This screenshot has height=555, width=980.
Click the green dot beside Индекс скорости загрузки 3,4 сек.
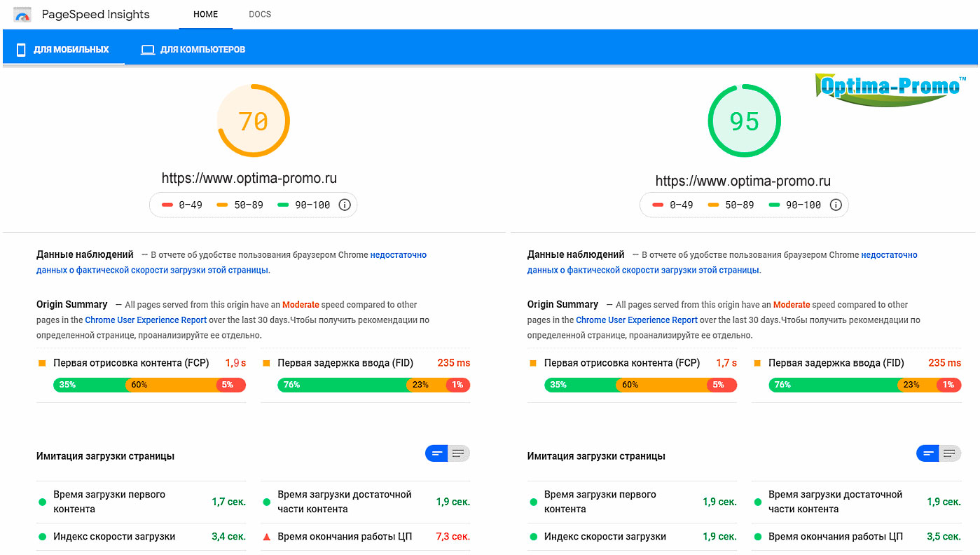(42, 537)
